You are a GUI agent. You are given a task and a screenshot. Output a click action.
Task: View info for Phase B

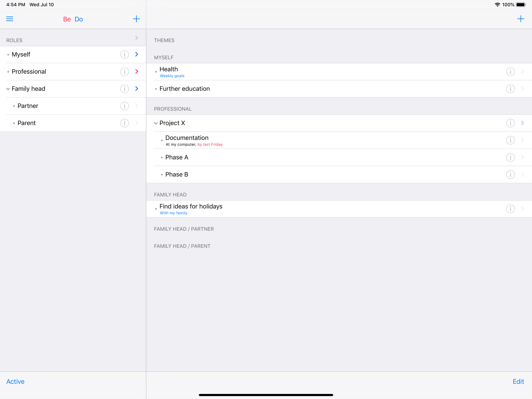[510, 175]
